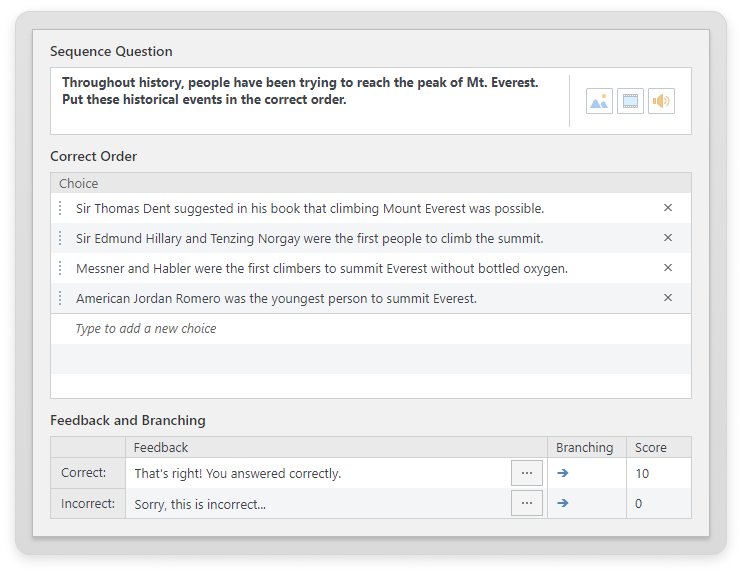The height and width of the screenshot is (574, 742).
Task: Click the insert picture icon
Action: point(599,101)
